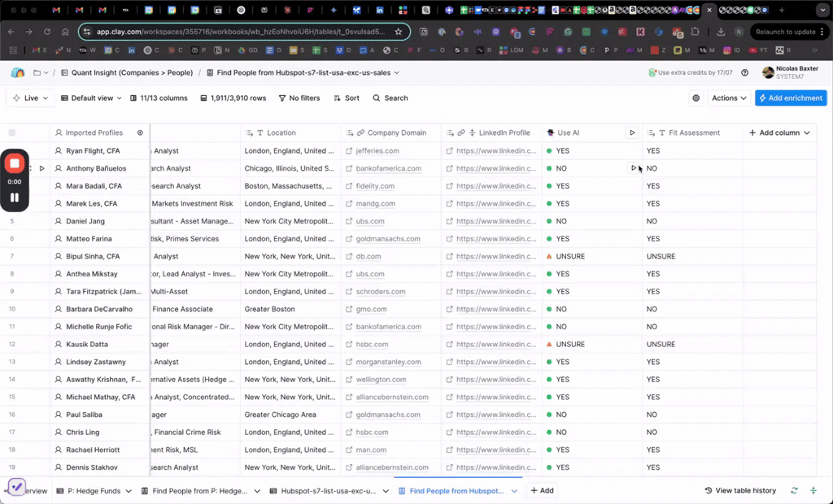This screenshot has width=833, height=504.
Task: Click the refresh sync icon at bottom
Action: (794, 491)
